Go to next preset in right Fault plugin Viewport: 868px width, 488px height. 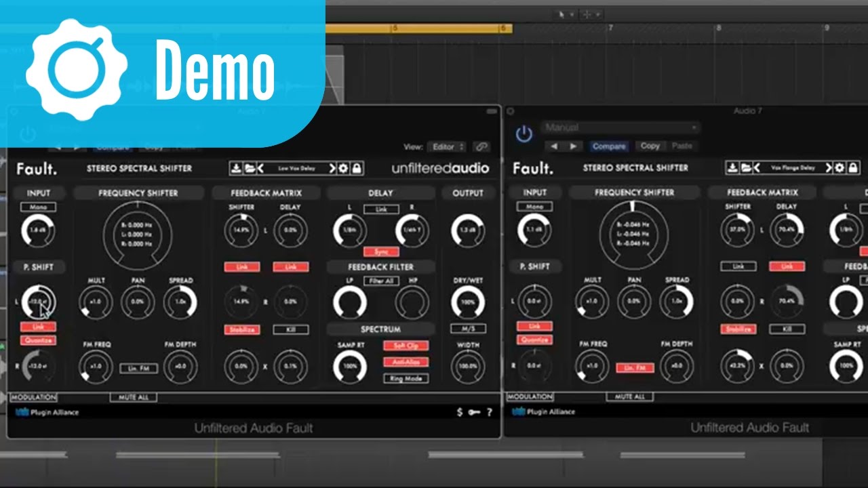[x=829, y=168]
